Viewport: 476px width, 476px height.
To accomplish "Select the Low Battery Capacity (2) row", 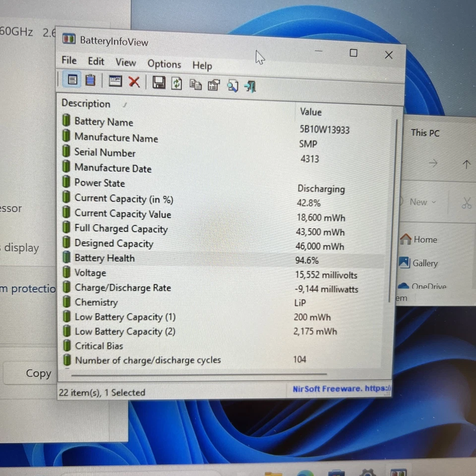I will 222,331.
